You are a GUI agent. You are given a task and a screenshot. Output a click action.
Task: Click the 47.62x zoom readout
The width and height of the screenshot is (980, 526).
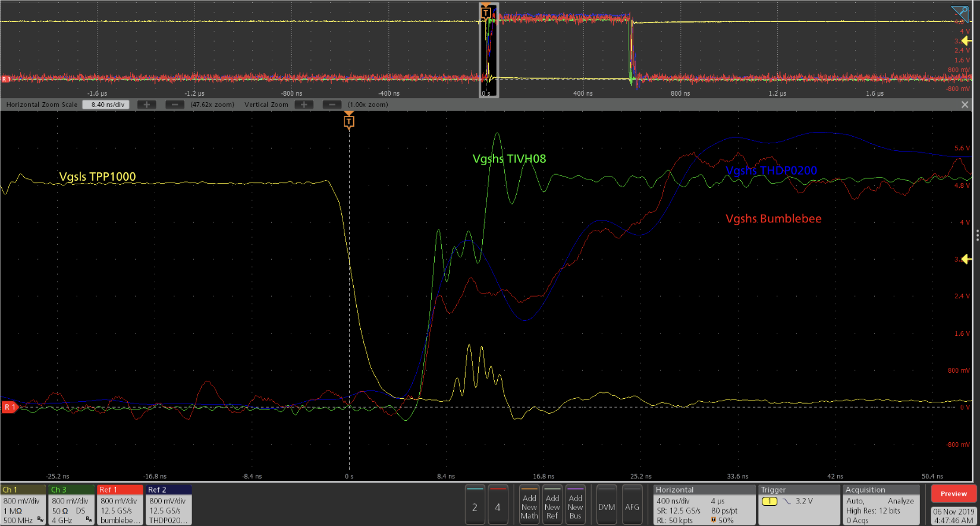[x=212, y=105]
